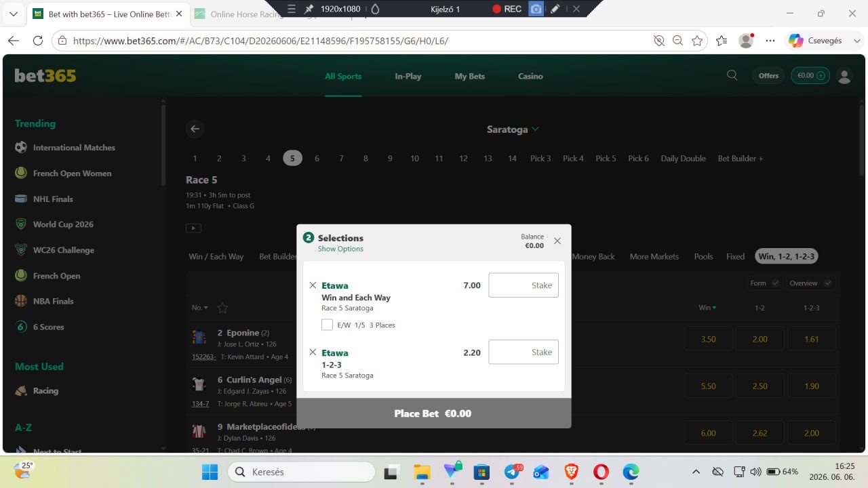868x488 pixels.
Task: Click the Windows taskbar Keresés search box
Action: pyautogui.click(x=301, y=472)
